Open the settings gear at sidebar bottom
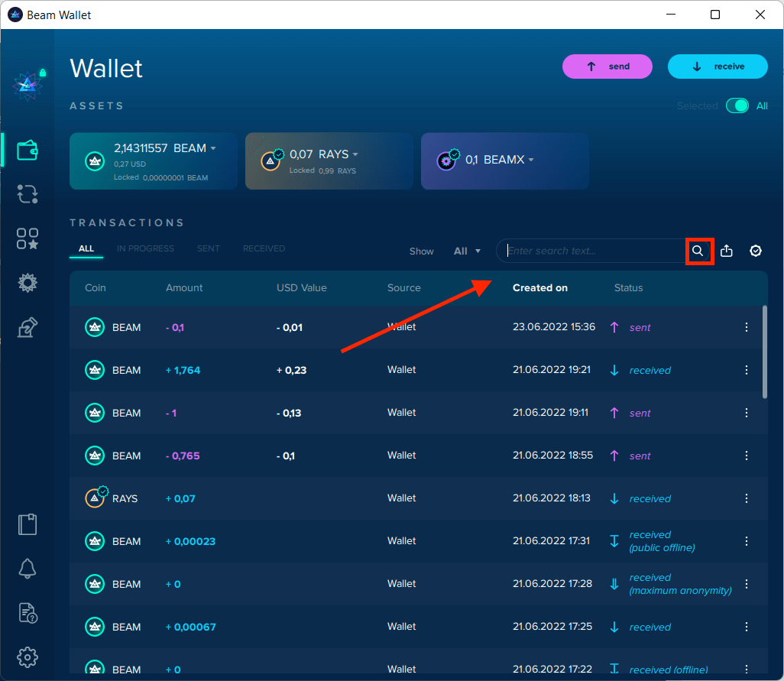 28,657
